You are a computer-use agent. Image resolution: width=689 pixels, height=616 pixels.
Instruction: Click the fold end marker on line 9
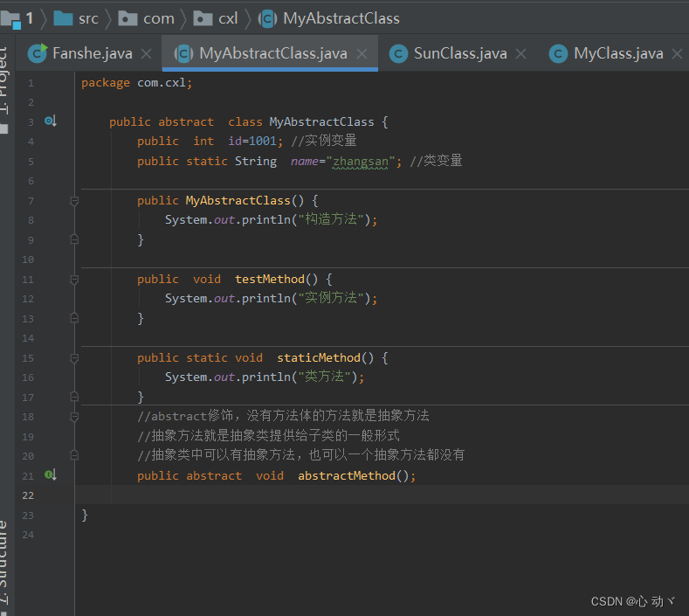pyautogui.click(x=74, y=239)
